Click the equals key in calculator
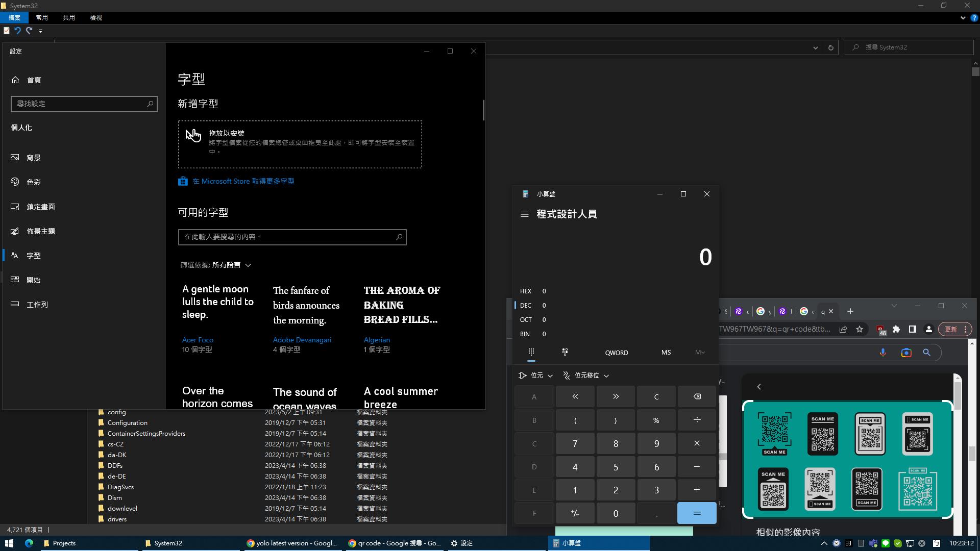Screen dimensions: 980x551 tap(697, 513)
